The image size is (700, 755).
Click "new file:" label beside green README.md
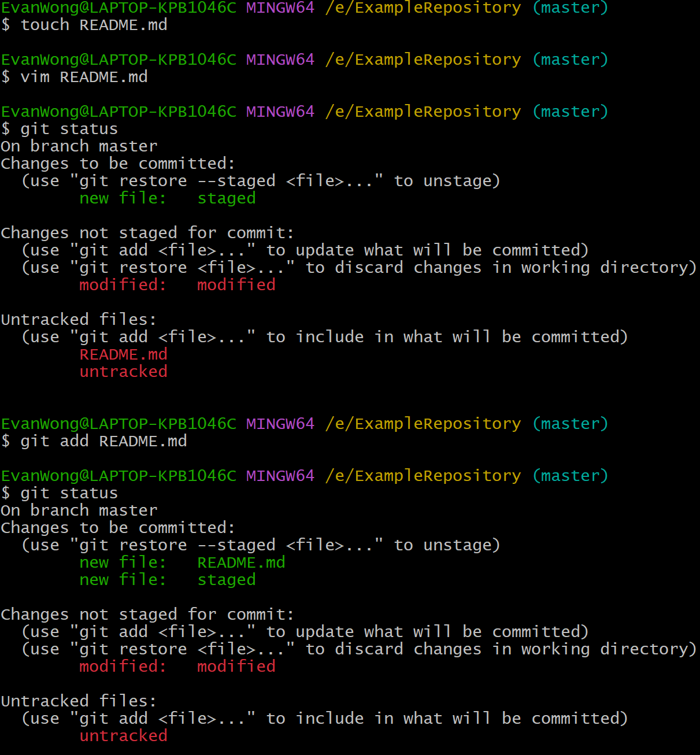tap(123, 562)
